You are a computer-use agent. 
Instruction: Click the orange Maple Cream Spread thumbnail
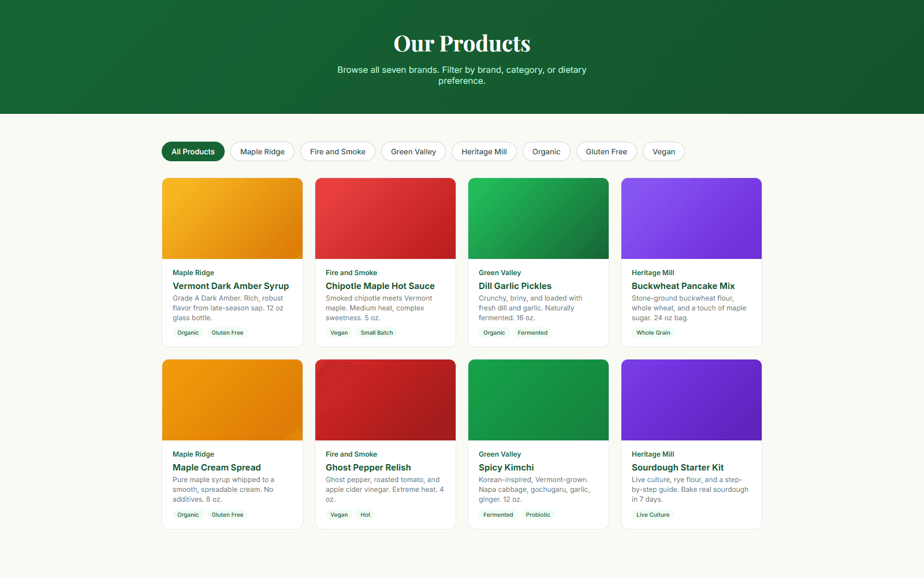coord(232,399)
